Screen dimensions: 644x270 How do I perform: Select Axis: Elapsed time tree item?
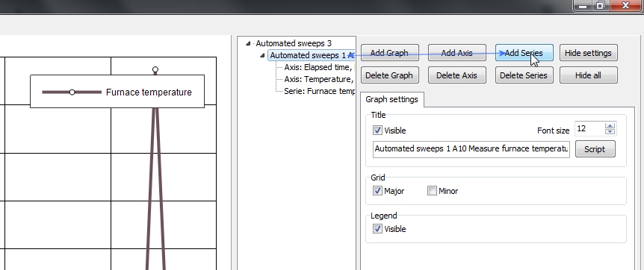tap(319, 67)
